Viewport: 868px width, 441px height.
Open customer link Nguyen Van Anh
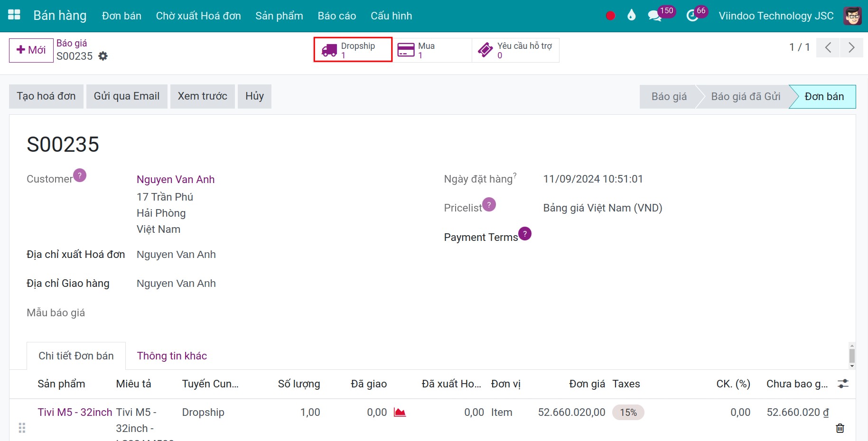176,179
